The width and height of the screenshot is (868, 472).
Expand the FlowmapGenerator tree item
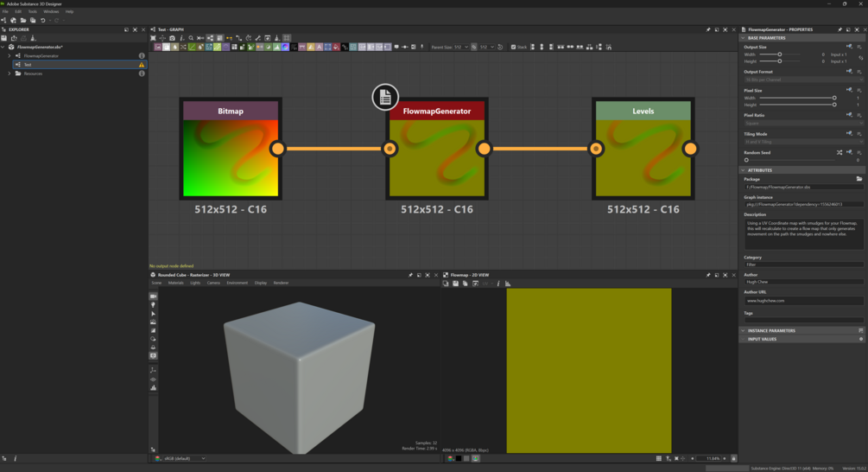pos(9,56)
